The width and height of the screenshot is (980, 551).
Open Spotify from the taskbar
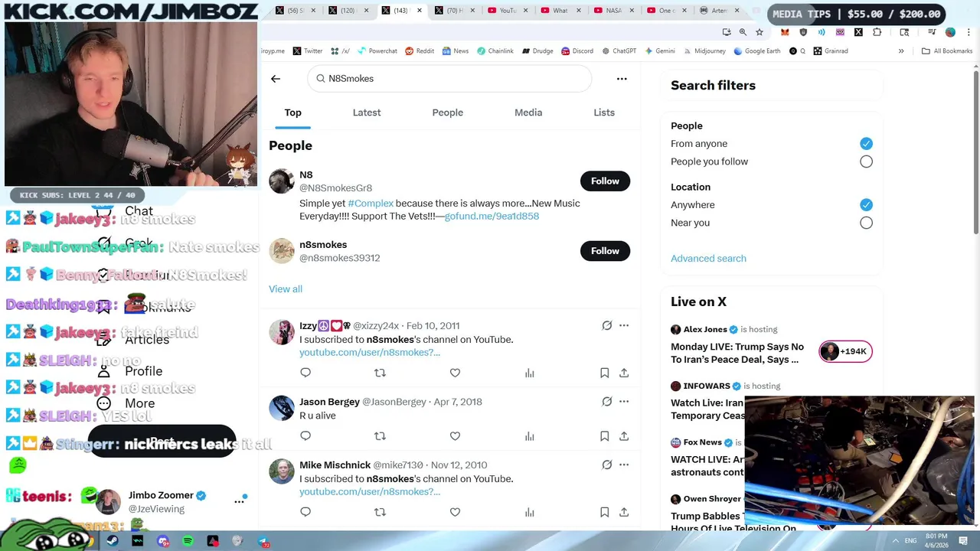(x=188, y=541)
